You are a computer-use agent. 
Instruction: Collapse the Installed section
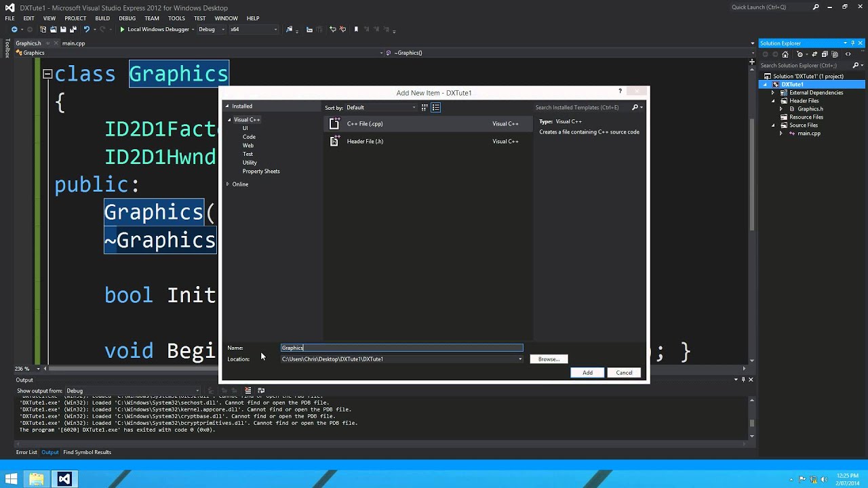[x=228, y=106]
